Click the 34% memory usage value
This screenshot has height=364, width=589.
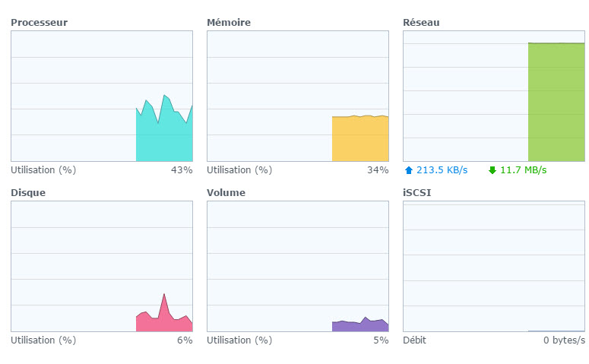pyautogui.click(x=378, y=170)
